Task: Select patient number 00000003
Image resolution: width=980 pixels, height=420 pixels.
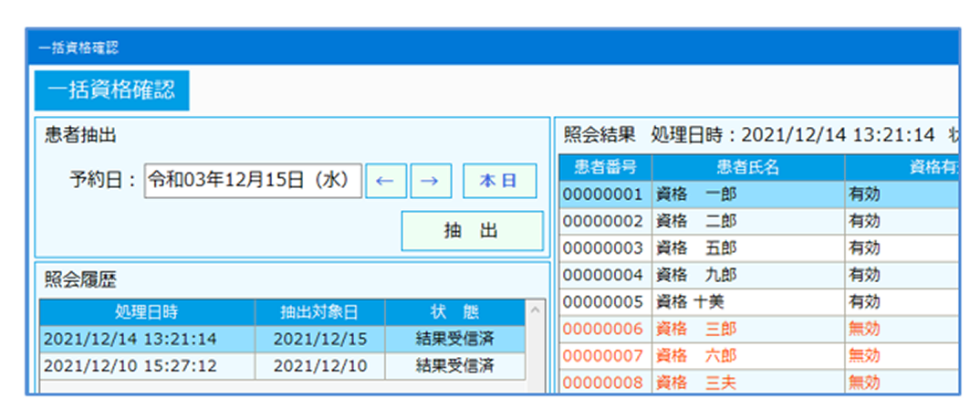Action: [606, 248]
